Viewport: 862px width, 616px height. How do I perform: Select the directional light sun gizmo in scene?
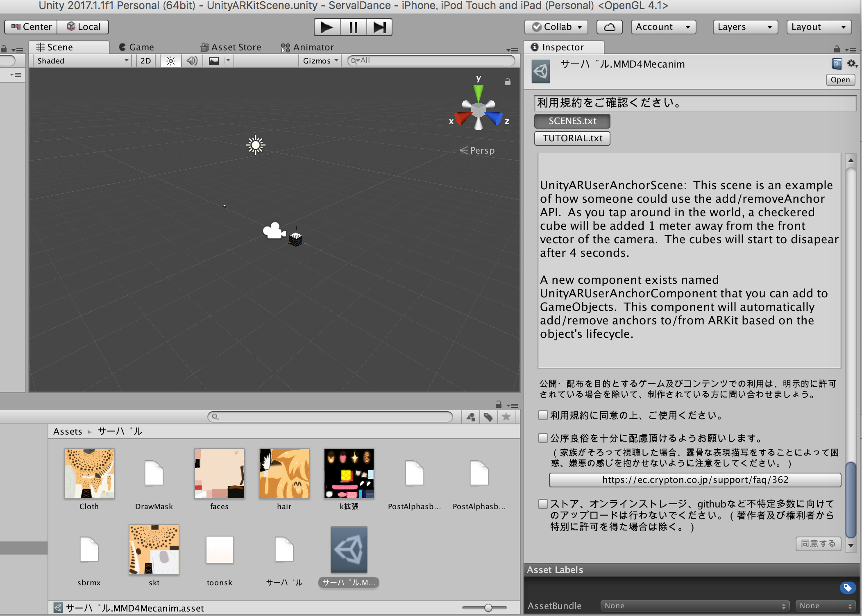[x=255, y=145]
